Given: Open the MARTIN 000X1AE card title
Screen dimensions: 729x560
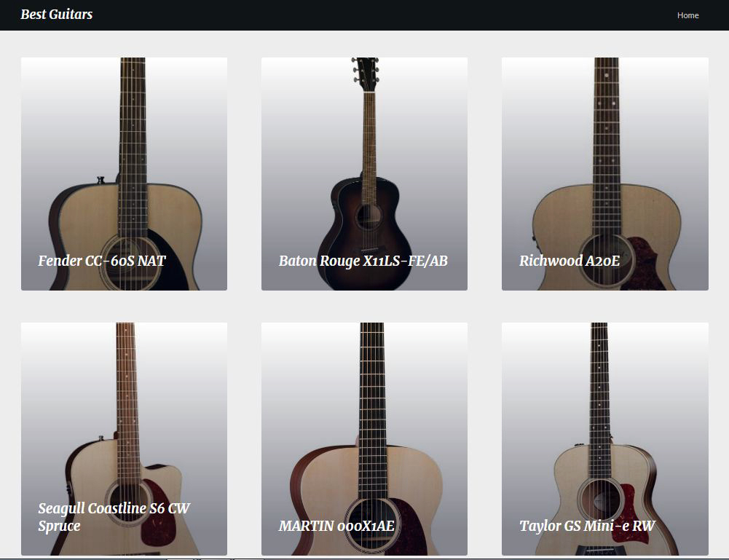Looking at the screenshot, I should [x=336, y=526].
